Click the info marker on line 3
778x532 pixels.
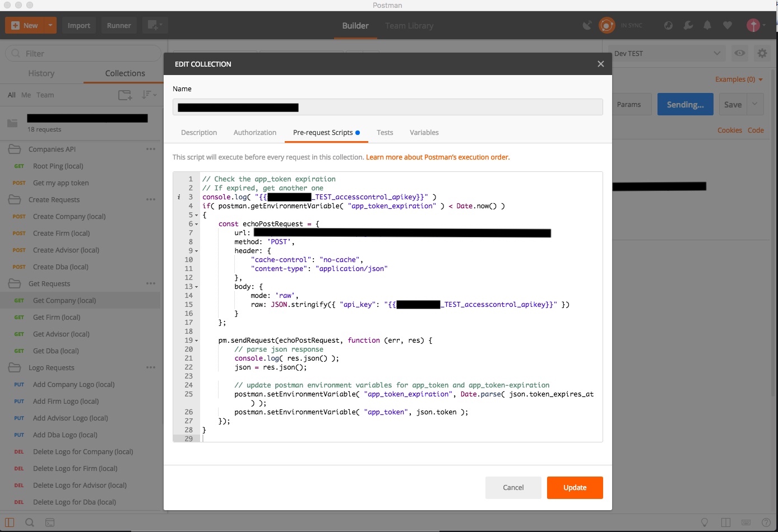tap(179, 197)
